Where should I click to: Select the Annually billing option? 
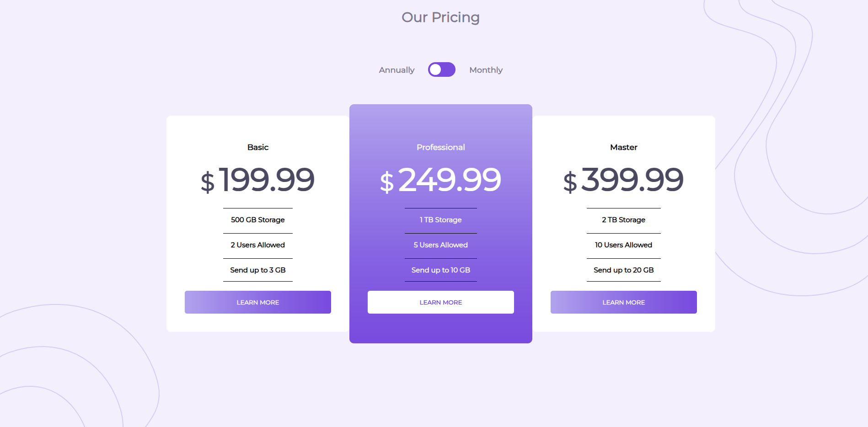396,69
